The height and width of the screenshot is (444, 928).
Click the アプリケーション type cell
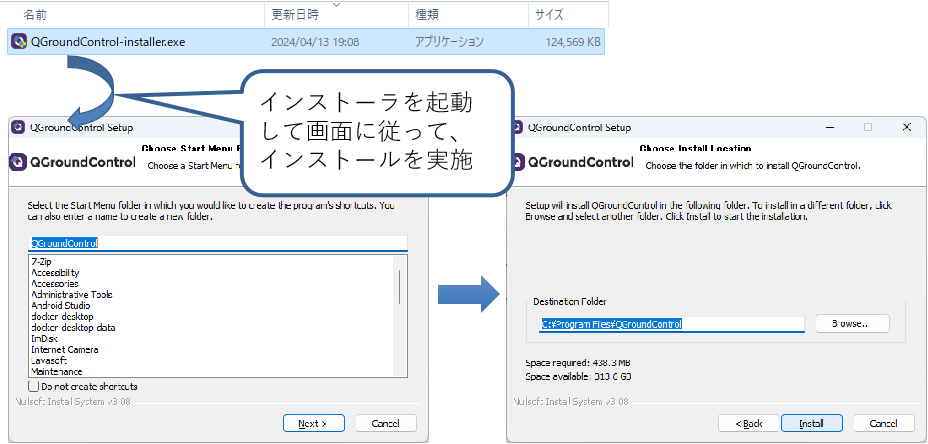click(x=449, y=42)
